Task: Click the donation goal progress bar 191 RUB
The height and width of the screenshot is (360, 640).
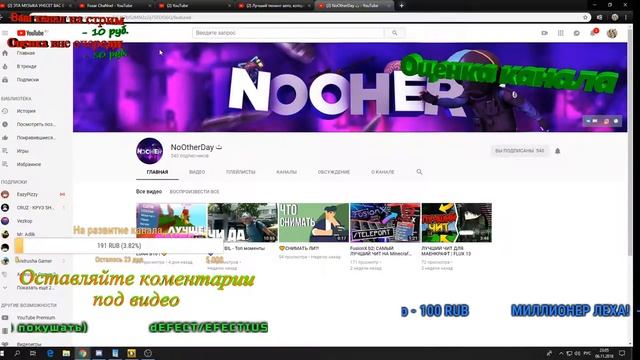Action: (x=119, y=246)
